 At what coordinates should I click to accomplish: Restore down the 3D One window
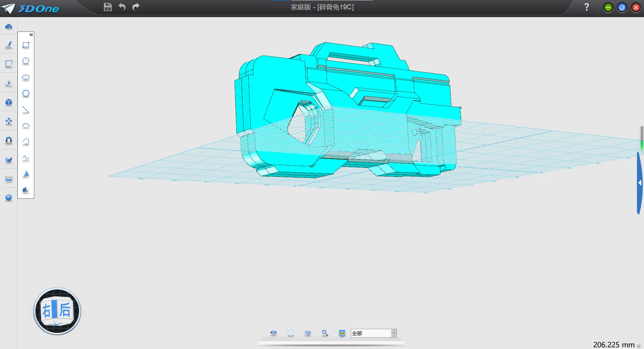click(x=622, y=7)
